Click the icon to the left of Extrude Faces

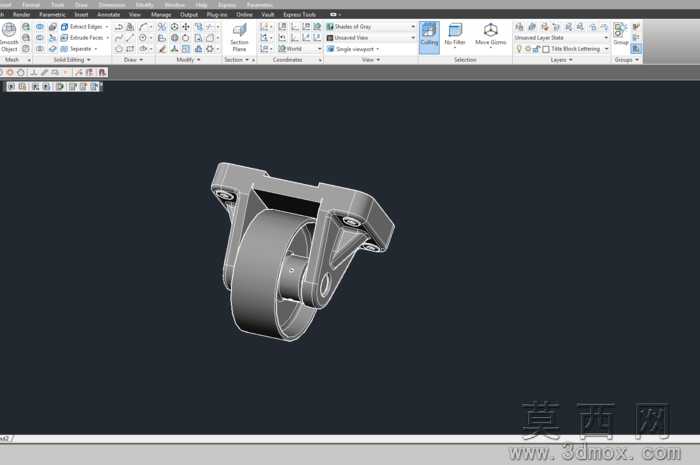pos(64,38)
